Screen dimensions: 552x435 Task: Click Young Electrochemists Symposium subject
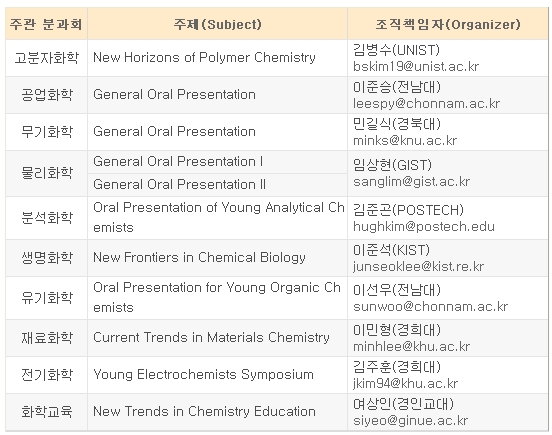[x=203, y=374]
